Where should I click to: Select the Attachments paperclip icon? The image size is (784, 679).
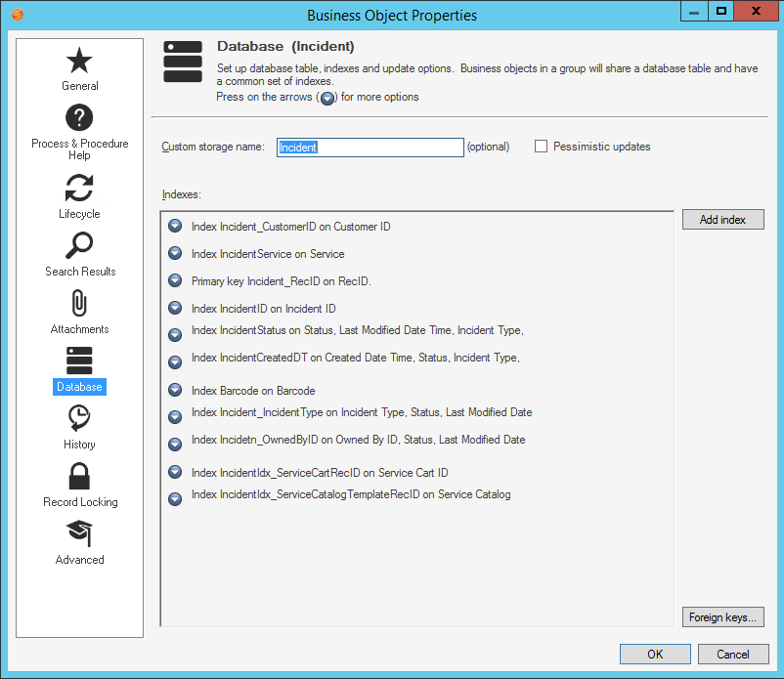pos(79,304)
